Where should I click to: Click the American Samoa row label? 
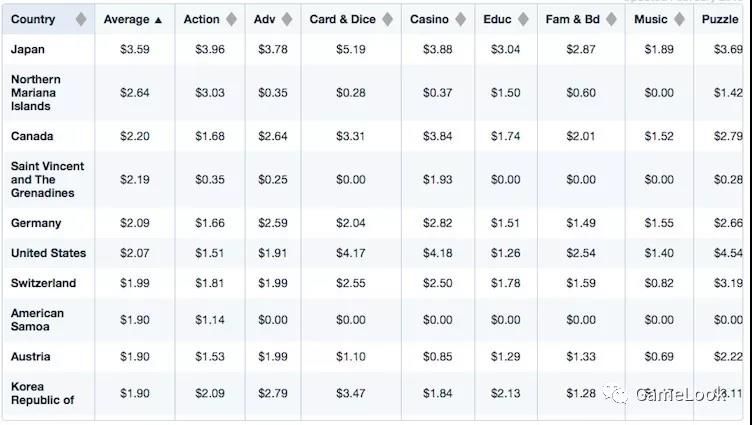click(x=37, y=320)
